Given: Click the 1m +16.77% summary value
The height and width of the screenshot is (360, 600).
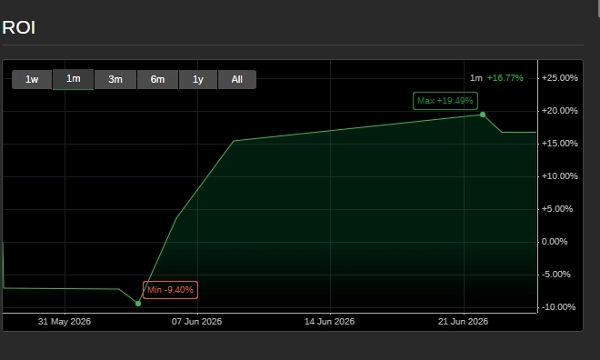Looking at the screenshot, I should [x=496, y=78].
